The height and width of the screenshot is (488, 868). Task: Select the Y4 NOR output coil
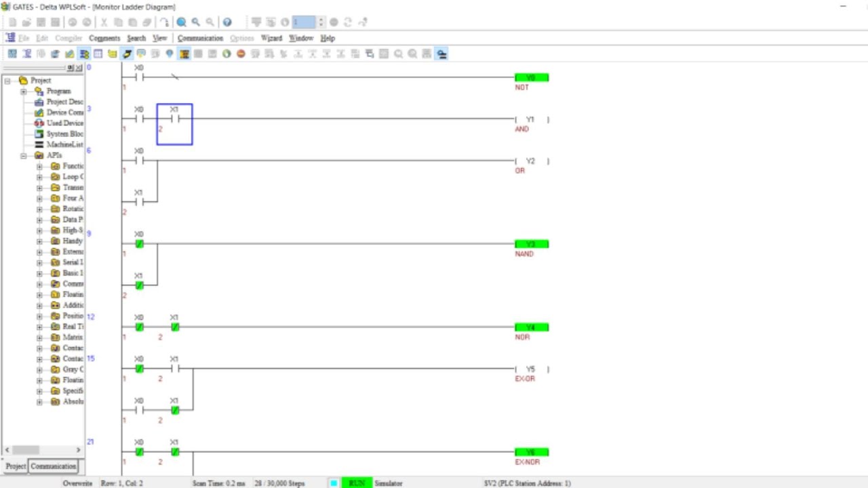(532, 327)
